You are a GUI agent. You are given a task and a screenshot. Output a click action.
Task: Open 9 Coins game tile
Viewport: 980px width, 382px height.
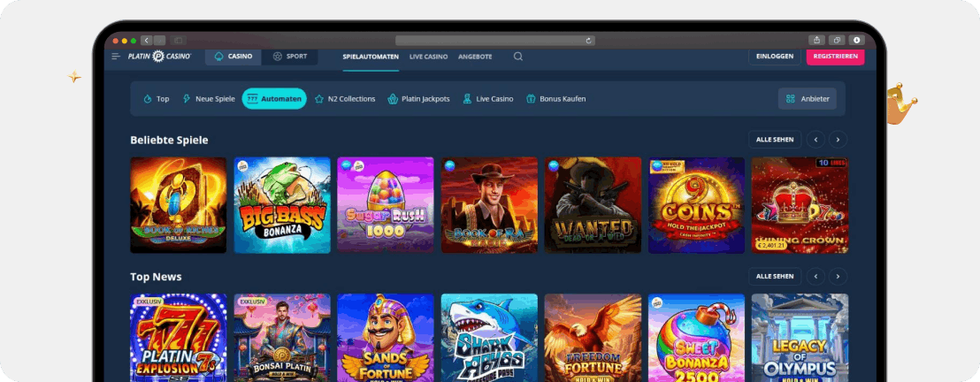tap(696, 205)
